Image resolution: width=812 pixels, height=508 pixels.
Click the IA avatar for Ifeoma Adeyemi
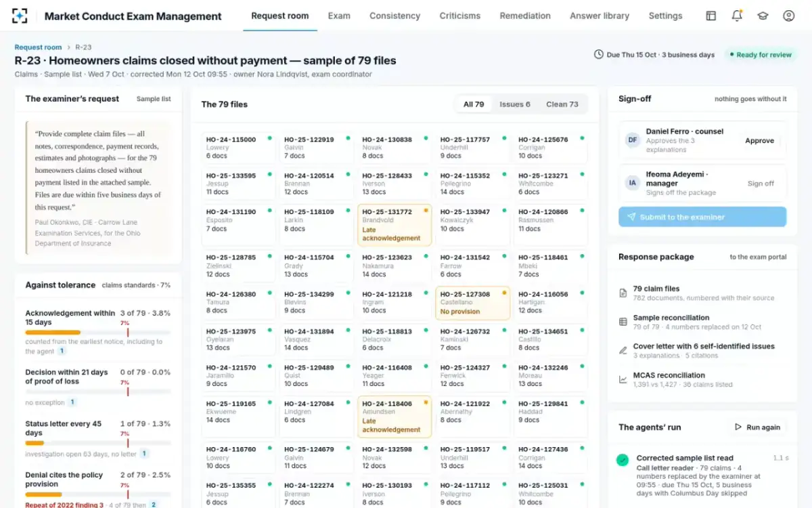click(x=633, y=183)
